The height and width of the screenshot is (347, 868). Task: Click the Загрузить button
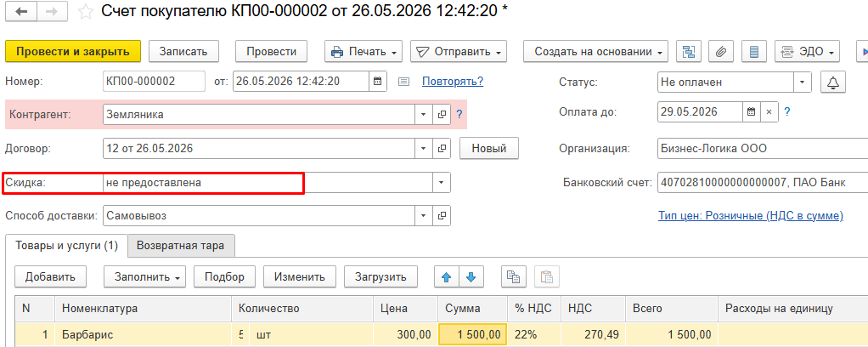click(x=380, y=276)
